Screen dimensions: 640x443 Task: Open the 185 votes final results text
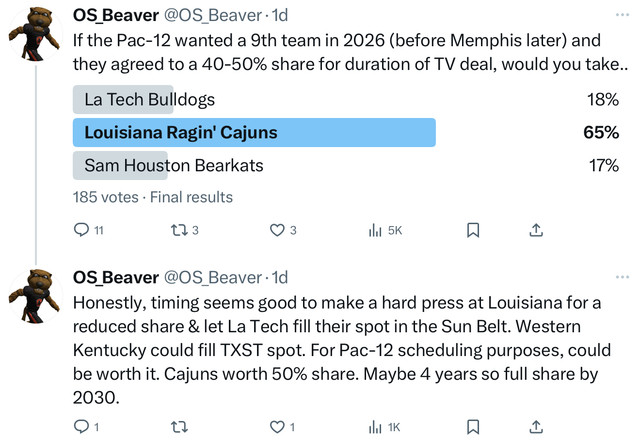point(153,197)
